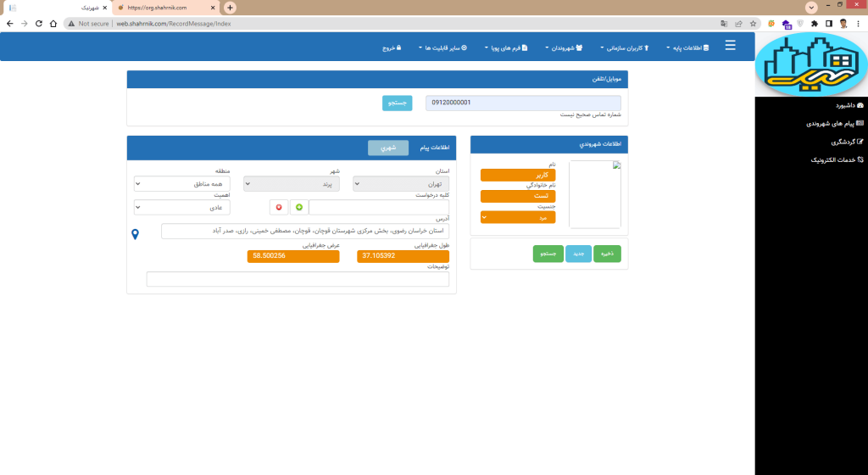Select the شهری tab button
868x475 pixels.
pyautogui.click(x=388, y=148)
